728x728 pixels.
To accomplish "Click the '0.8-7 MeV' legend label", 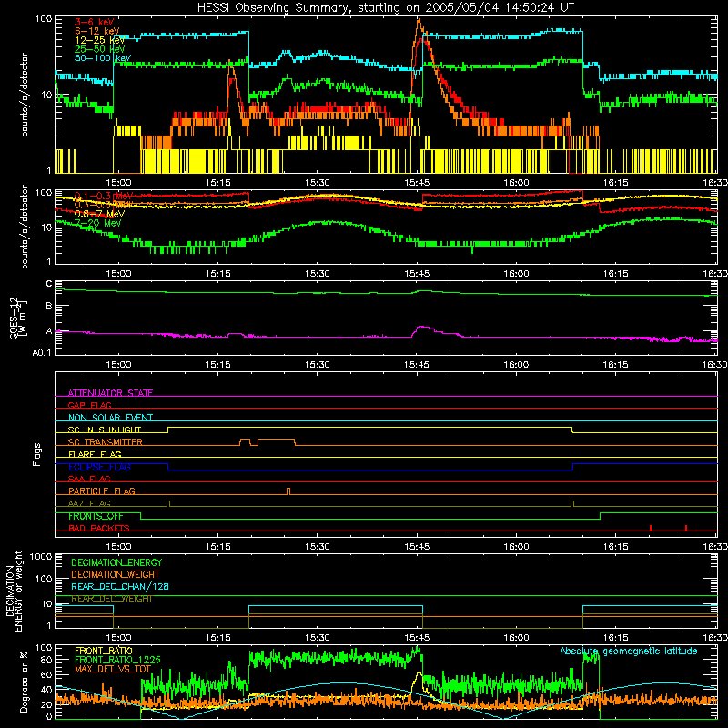I will coord(99,214).
